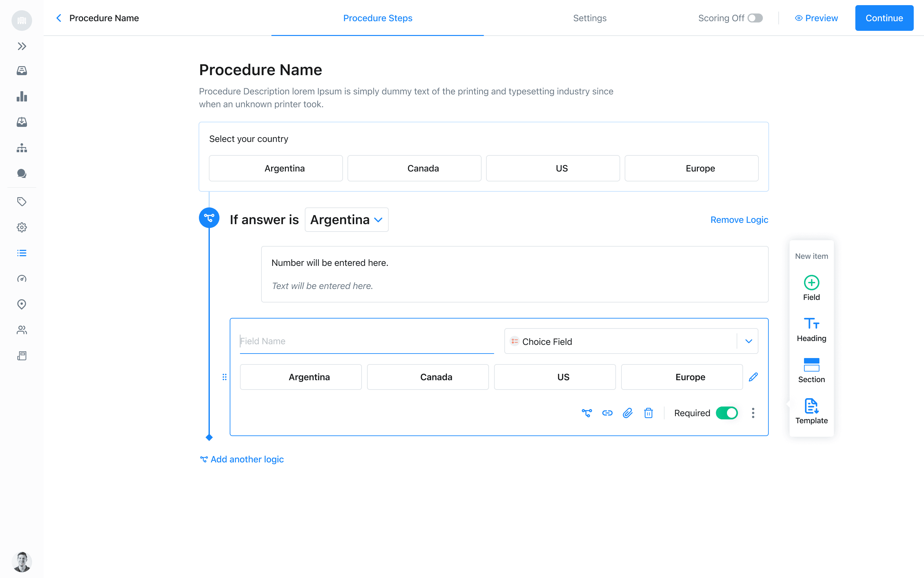Image resolution: width=924 pixels, height=578 pixels.
Task: Open the users team sidebar icon
Action: tap(22, 330)
